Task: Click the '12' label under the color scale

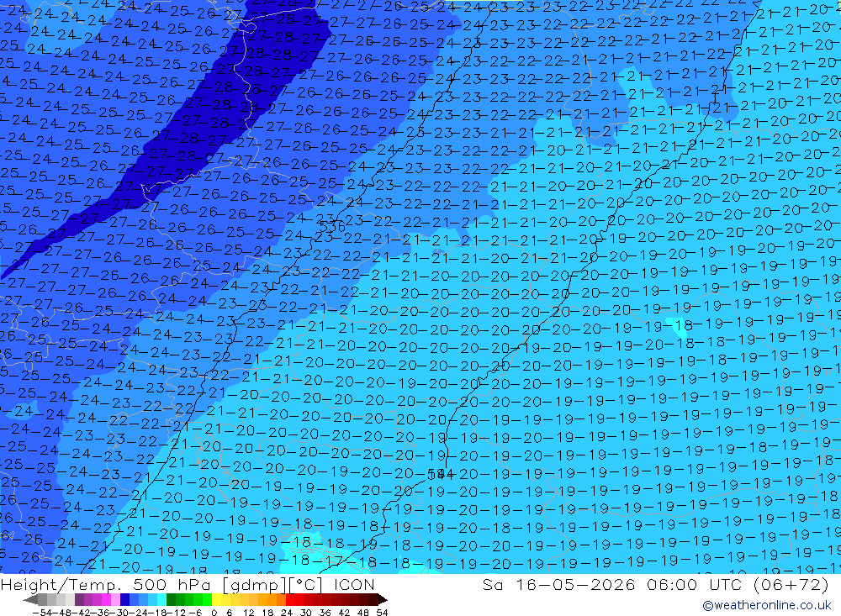Action: pos(249,613)
